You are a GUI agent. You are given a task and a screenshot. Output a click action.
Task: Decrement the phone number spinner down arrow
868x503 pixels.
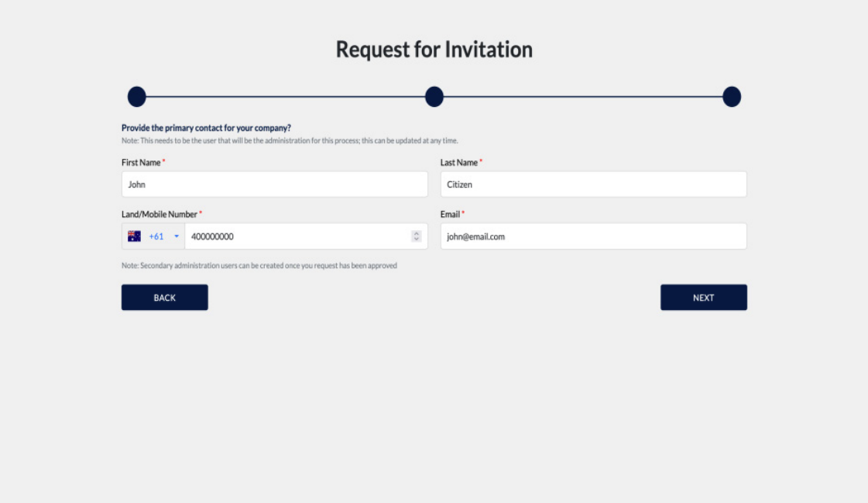click(417, 239)
